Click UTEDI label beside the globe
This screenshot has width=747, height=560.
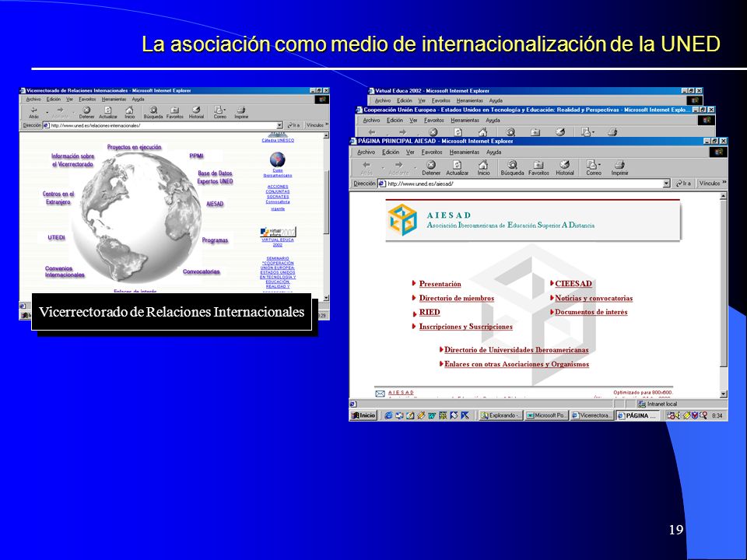56,238
